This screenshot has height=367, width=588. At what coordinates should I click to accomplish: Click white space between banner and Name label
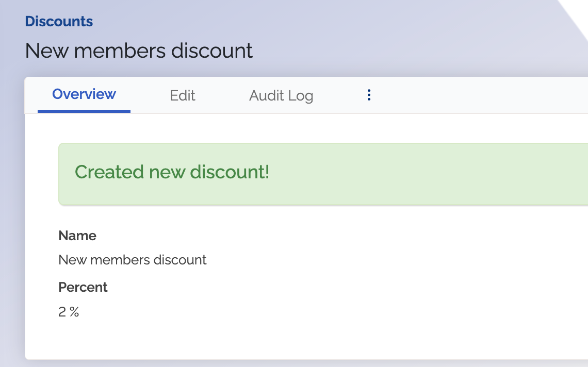pyautogui.click(x=300, y=216)
